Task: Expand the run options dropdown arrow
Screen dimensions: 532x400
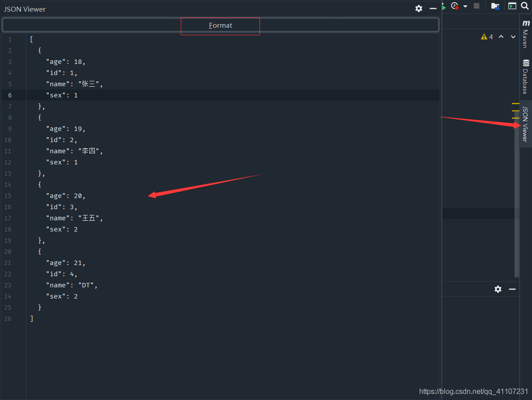Action: point(465,6)
